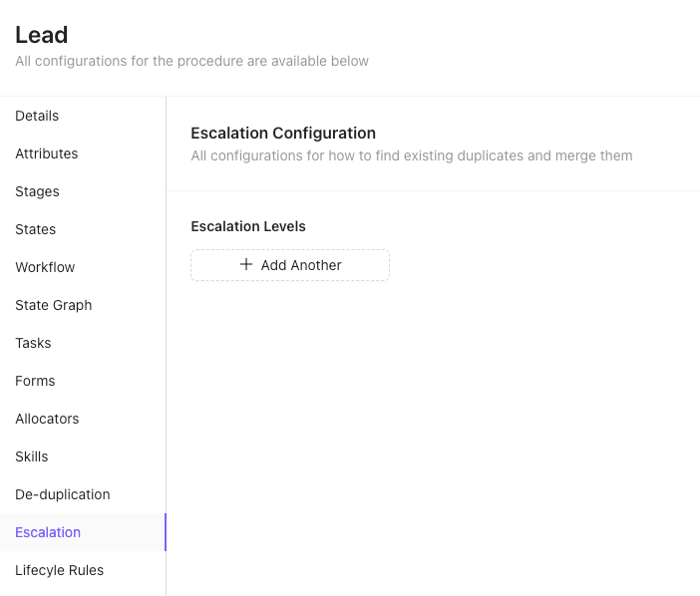700x596 pixels.
Task: Open the Details section
Action: click(83, 116)
